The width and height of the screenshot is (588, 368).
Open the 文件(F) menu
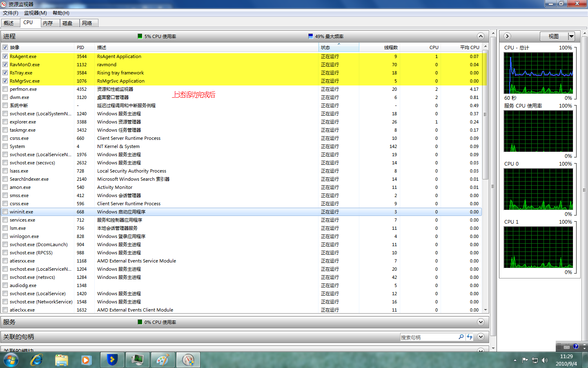click(11, 13)
